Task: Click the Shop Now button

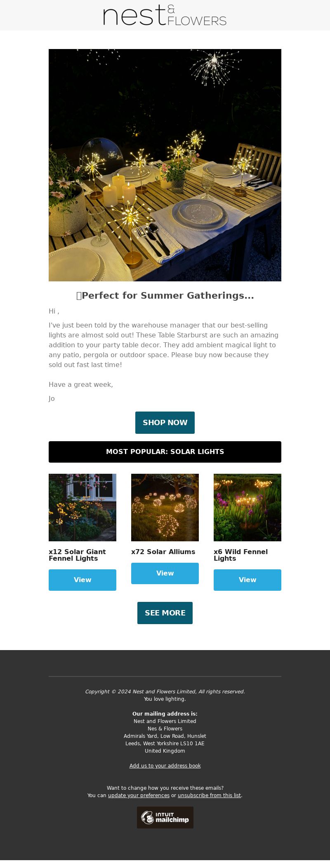Action: coord(165,423)
